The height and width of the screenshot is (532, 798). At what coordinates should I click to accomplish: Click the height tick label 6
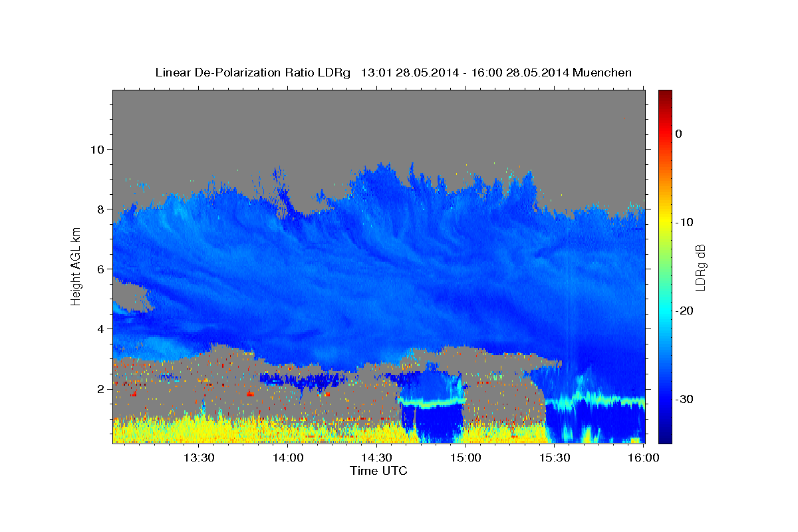pyautogui.click(x=100, y=269)
